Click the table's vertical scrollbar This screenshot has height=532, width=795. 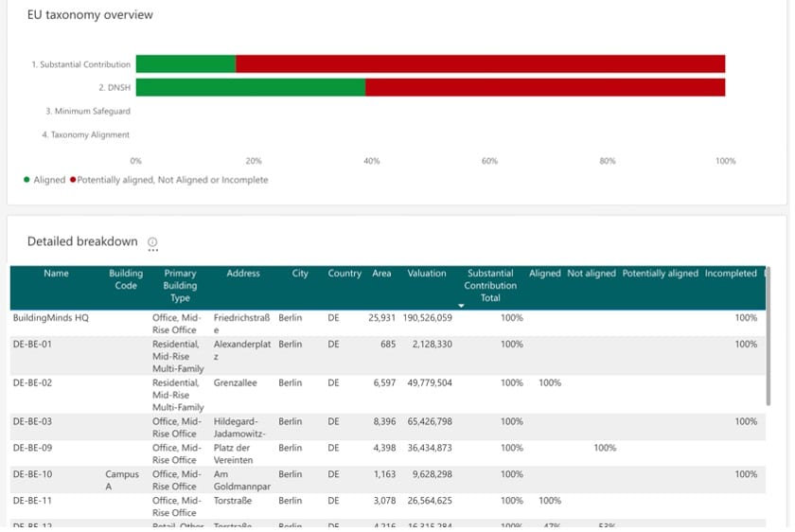768,336
